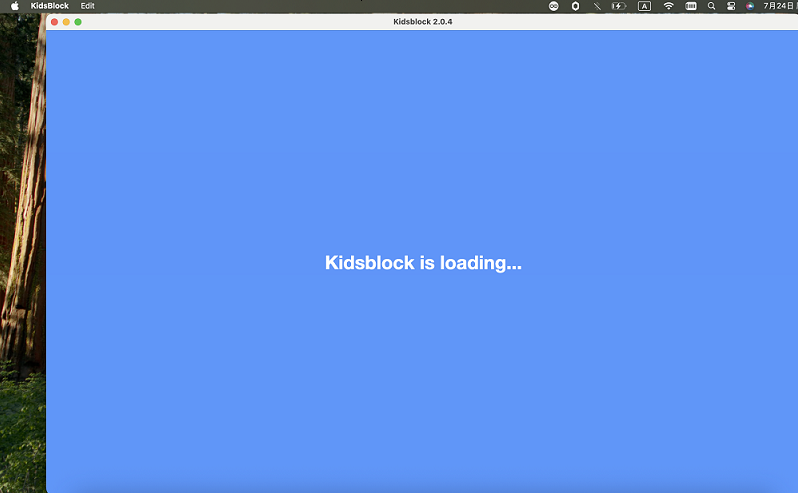Click the battery charging status icon
The width and height of the screenshot is (798, 493).
(618, 6)
